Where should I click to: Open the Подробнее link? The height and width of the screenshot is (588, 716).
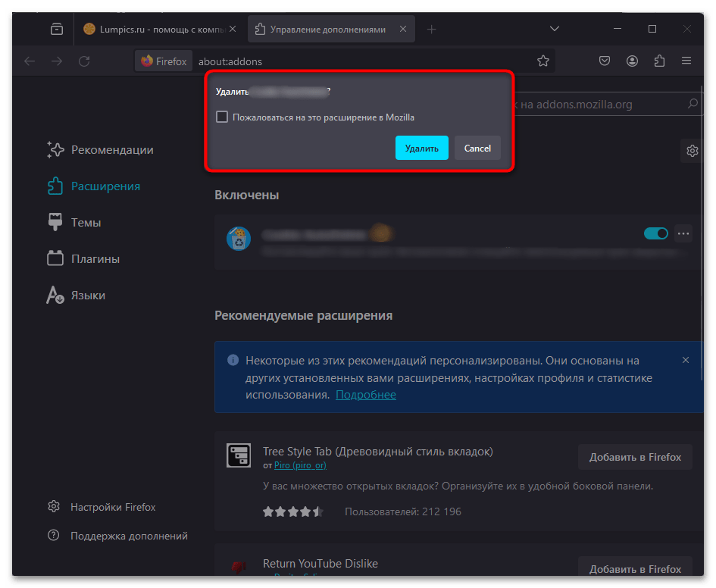(x=366, y=395)
